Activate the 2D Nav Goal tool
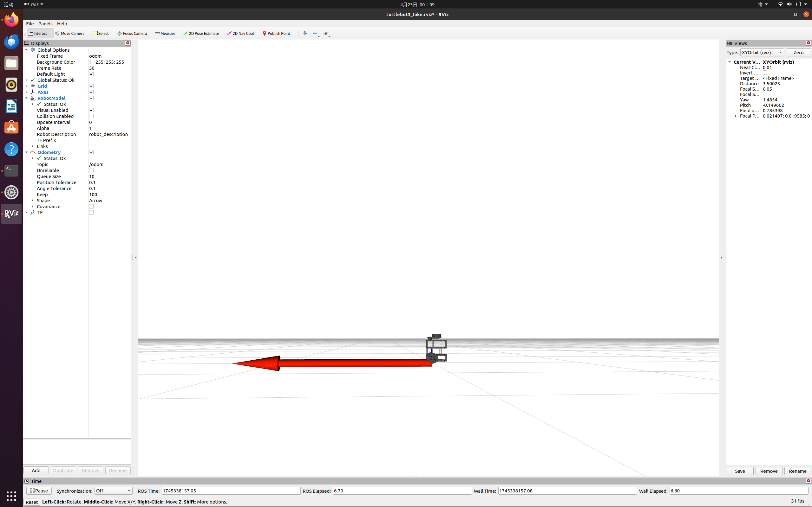 tap(240, 33)
